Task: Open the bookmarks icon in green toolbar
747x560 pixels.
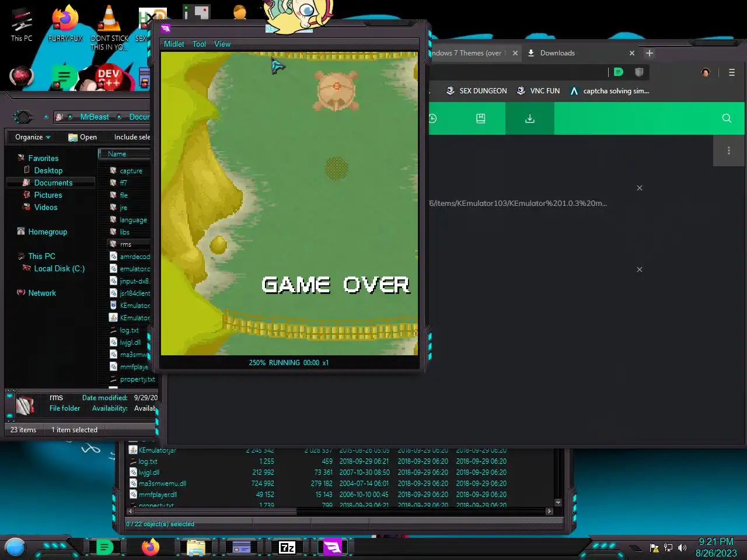Action: pos(480,118)
